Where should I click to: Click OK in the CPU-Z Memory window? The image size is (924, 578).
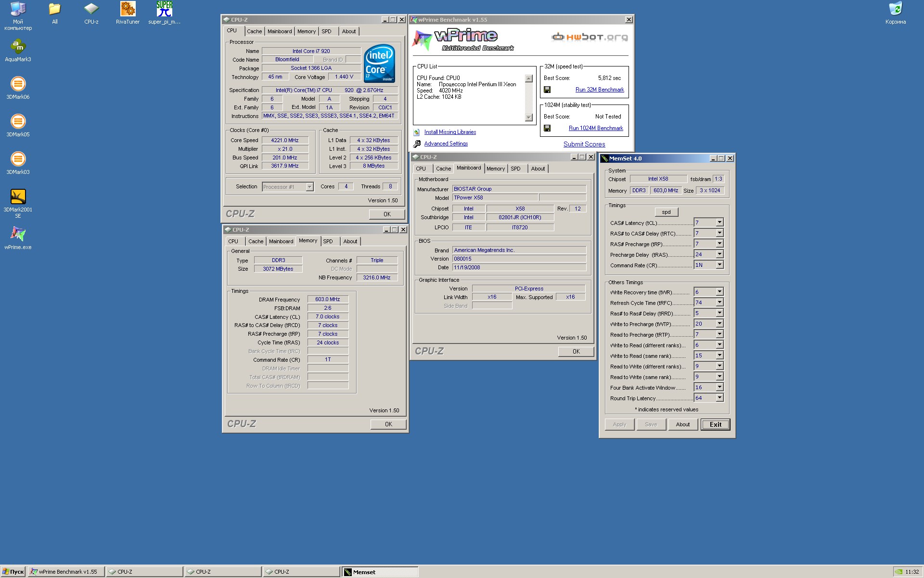388,424
